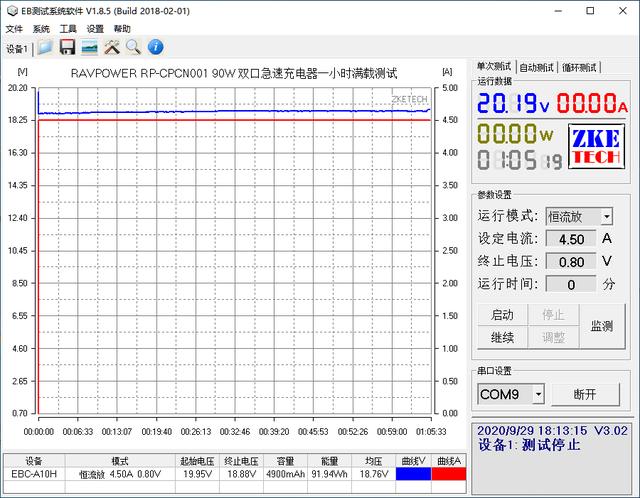640x498 pixels.
Task: Open the 文件 menu
Action: coord(14,29)
